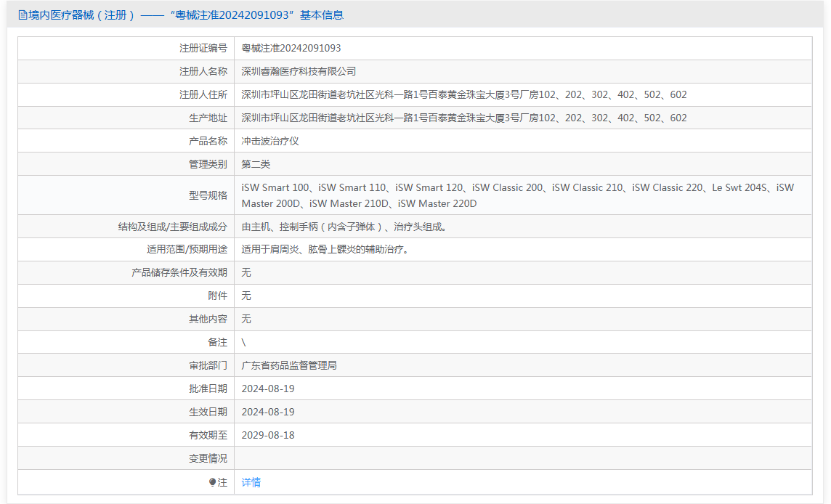The image size is (831, 504).
Task: Click the 型号规格 label
Action: pyautogui.click(x=208, y=195)
